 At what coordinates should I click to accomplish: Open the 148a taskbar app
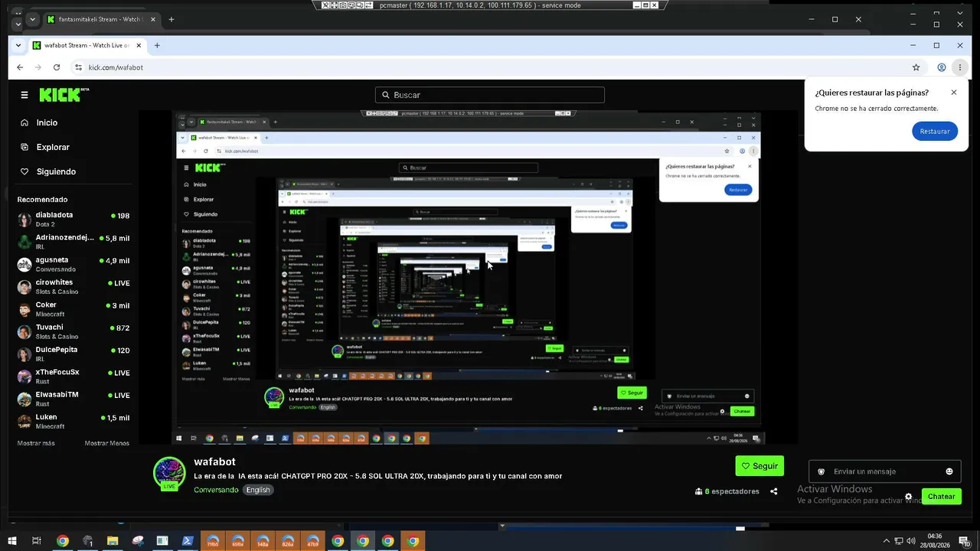click(x=263, y=541)
